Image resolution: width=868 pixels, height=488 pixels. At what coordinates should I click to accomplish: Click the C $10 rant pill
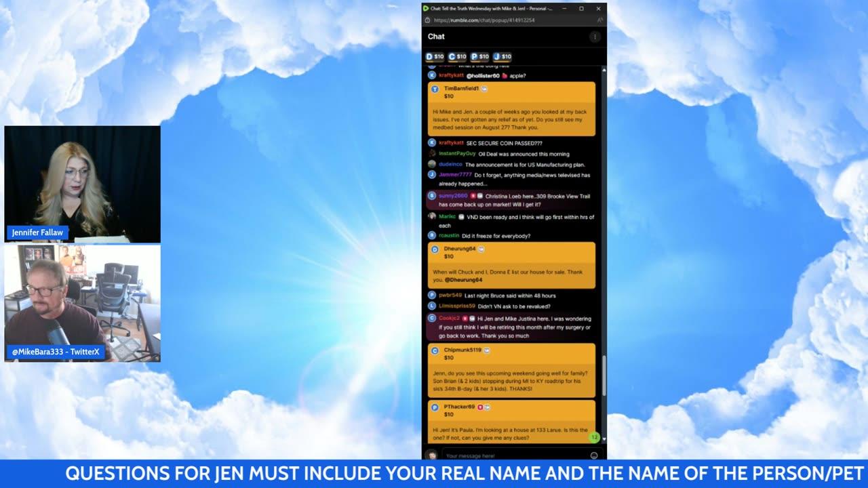(458, 57)
